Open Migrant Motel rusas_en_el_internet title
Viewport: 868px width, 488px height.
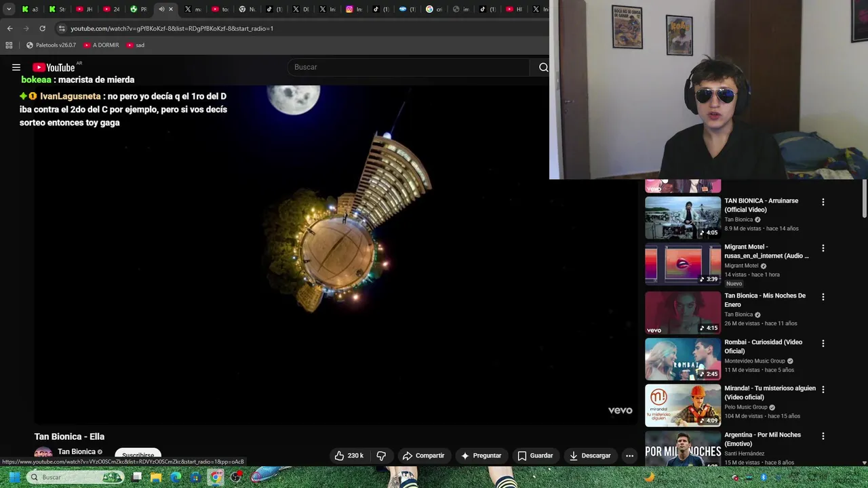click(x=766, y=251)
